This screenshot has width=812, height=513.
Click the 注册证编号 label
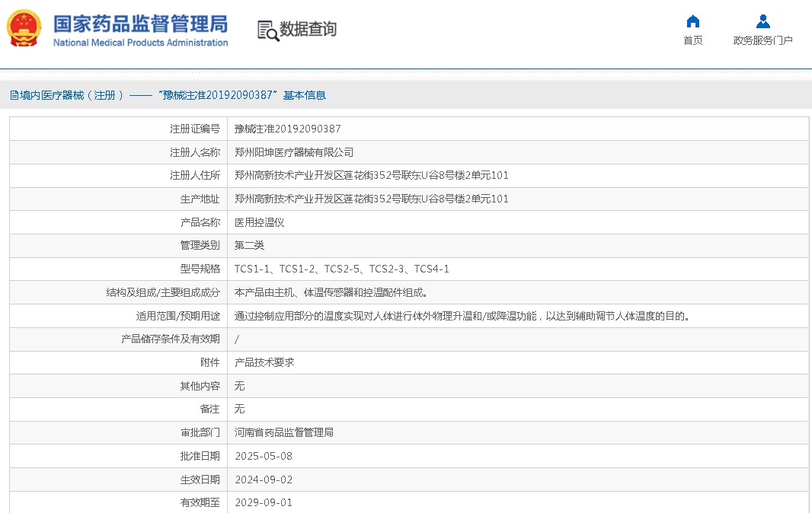(195, 129)
